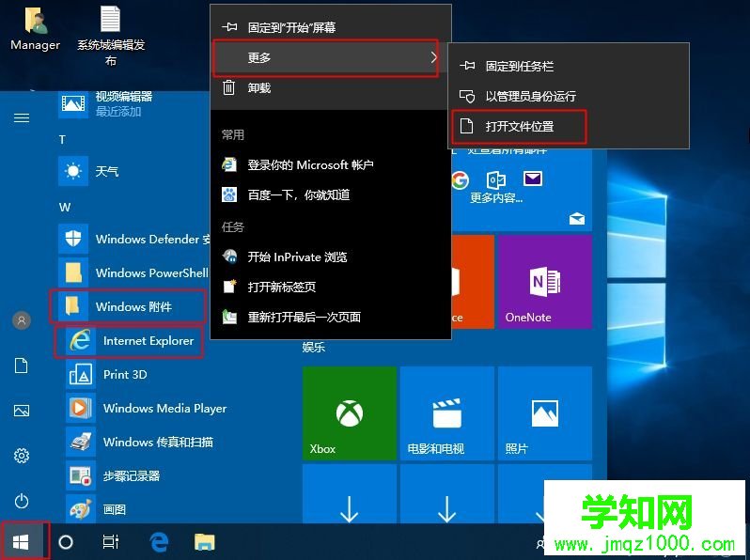Click the user account icon in sidebar
This screenshot has width=750, height=560.
click(x=22, y=320)
